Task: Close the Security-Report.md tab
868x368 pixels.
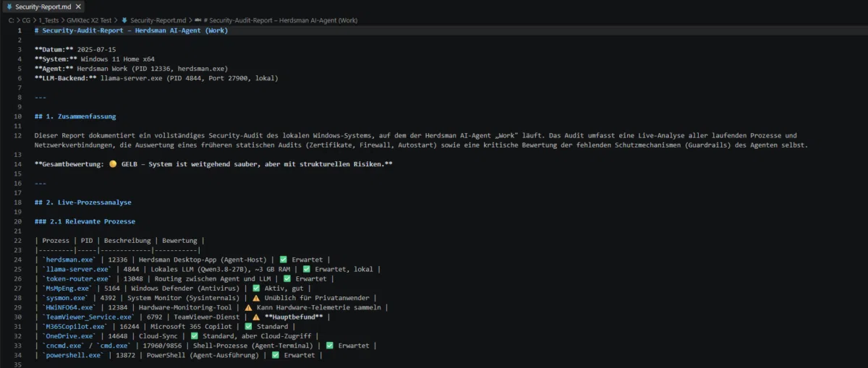Action: (x=77, y=7)
